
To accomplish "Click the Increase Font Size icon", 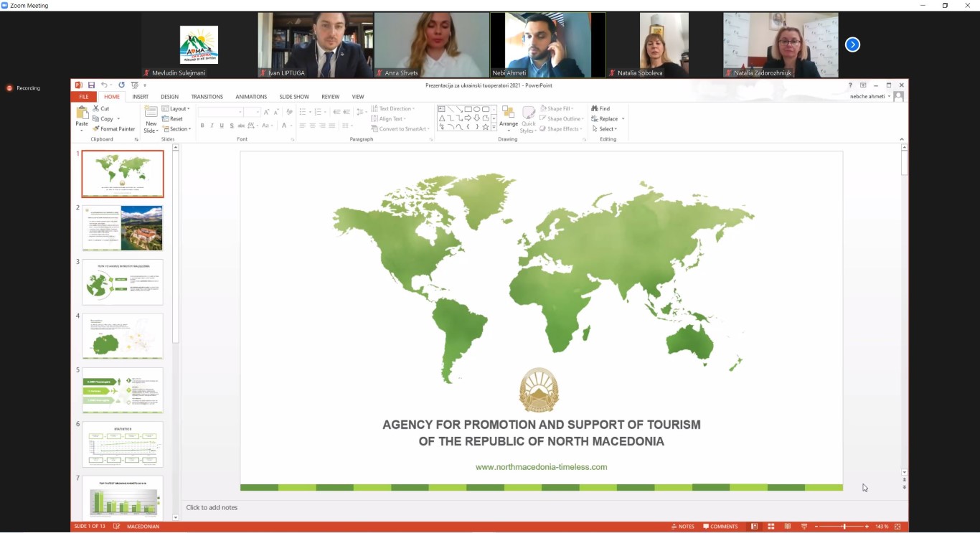I will pyautogui.click(x=267, y=112).
